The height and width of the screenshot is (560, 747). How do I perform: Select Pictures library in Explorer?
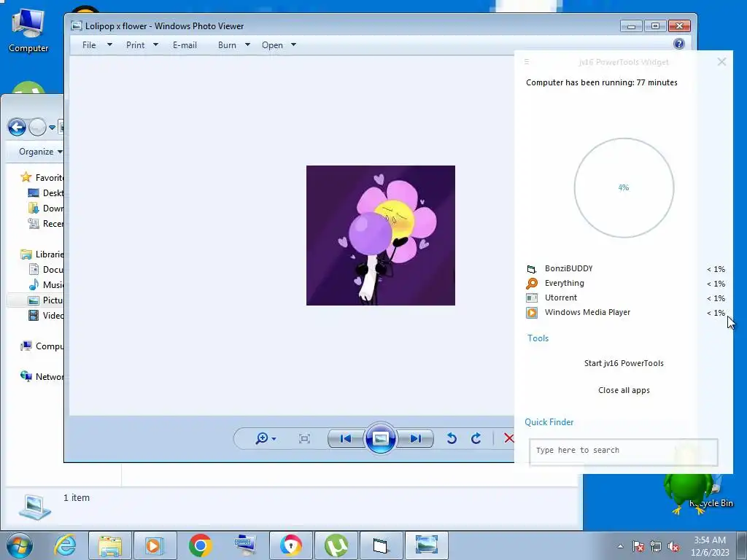46,300
